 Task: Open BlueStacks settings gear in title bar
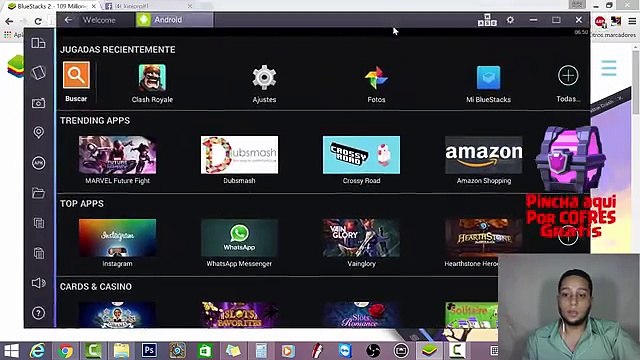click(x=510, y=20)
